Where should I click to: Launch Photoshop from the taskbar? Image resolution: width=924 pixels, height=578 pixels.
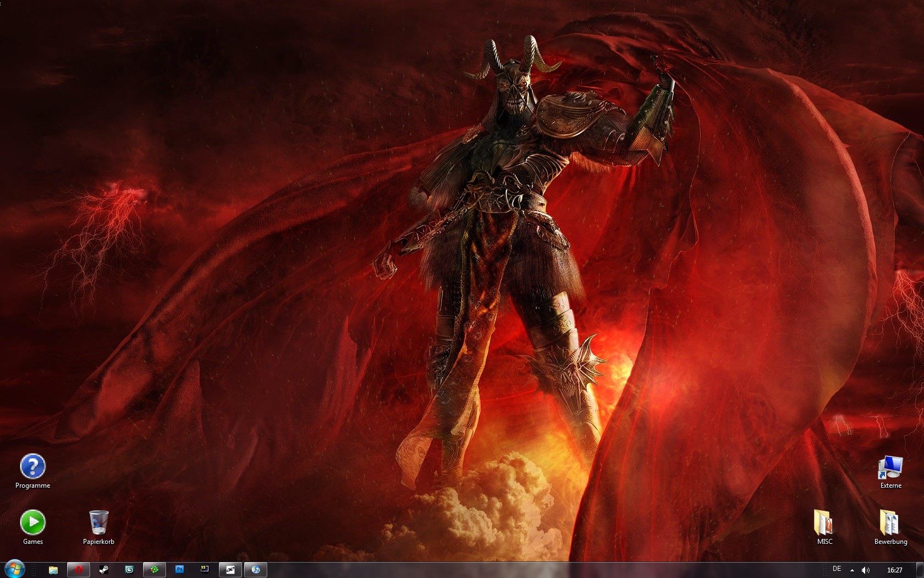[x=179, y=570]
